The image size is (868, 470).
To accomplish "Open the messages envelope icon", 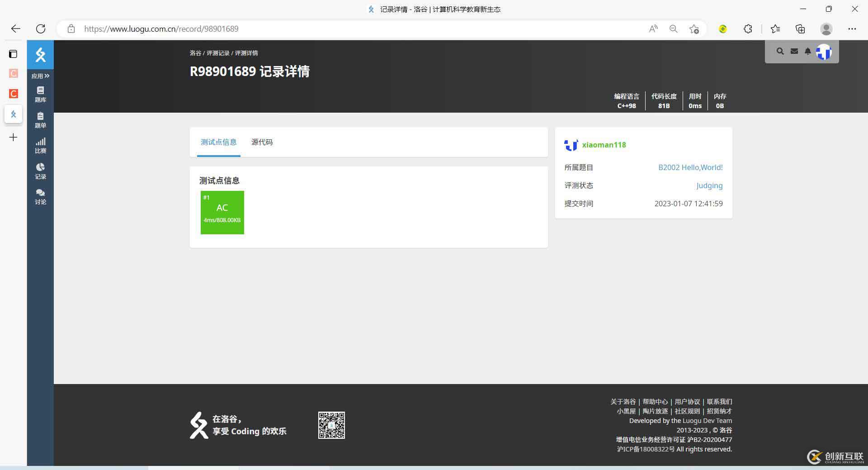I will point(794,52).
